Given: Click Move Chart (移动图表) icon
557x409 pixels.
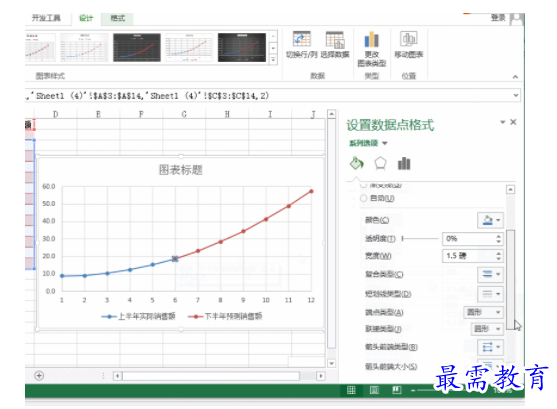Looking at the screenshot, I should tap(409, 39).
